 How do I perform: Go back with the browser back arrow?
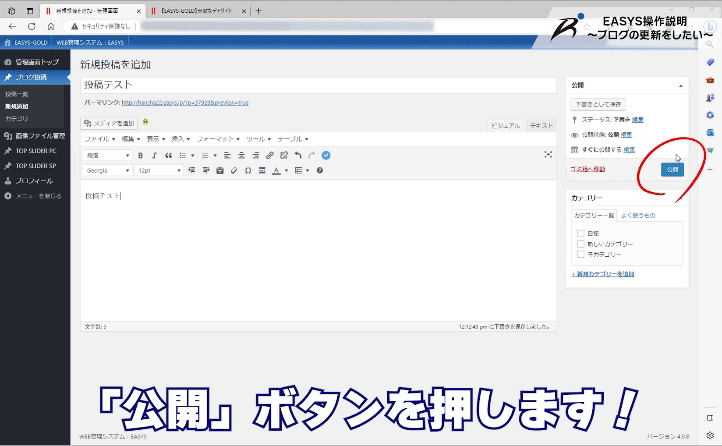pos(12,26)
